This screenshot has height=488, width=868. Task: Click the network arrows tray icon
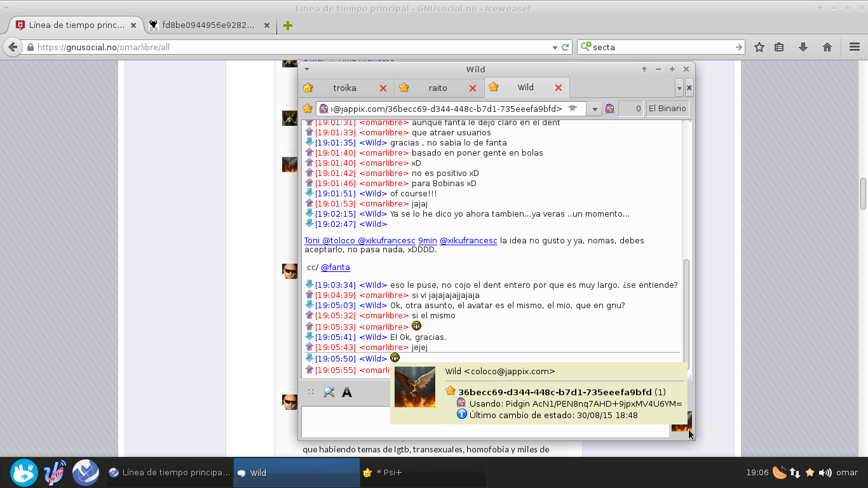795,473
